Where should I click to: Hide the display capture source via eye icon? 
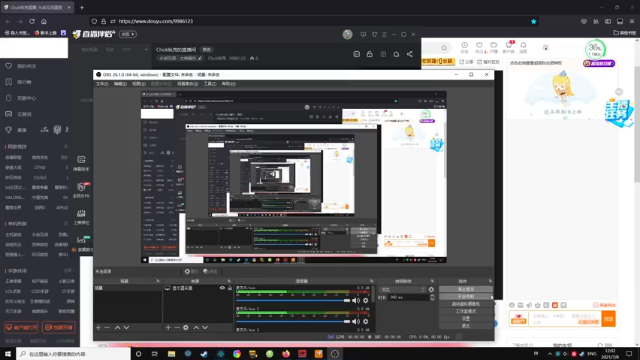[x=222, y=288]
